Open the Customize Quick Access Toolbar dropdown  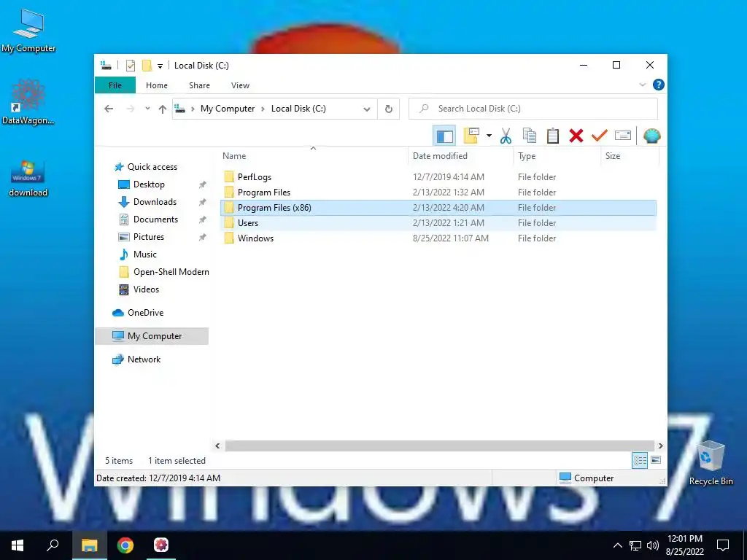160,66
